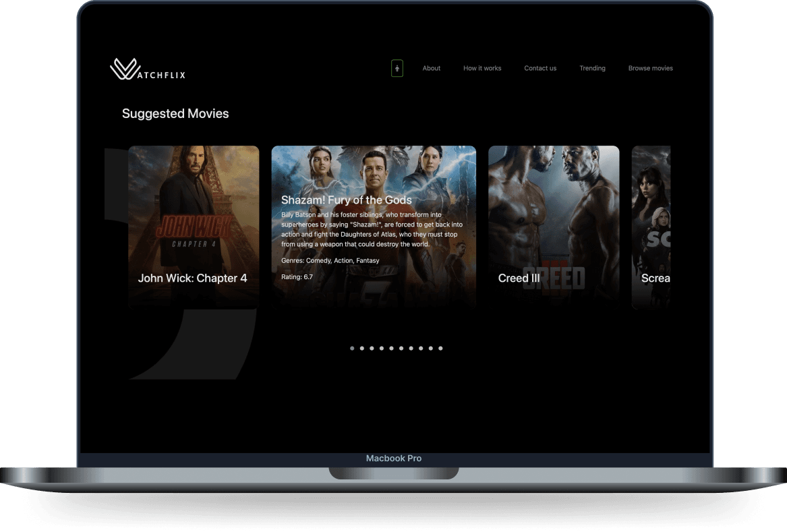Click the Creed III title text
787x532 pixels.
click(x=519, y=278)
